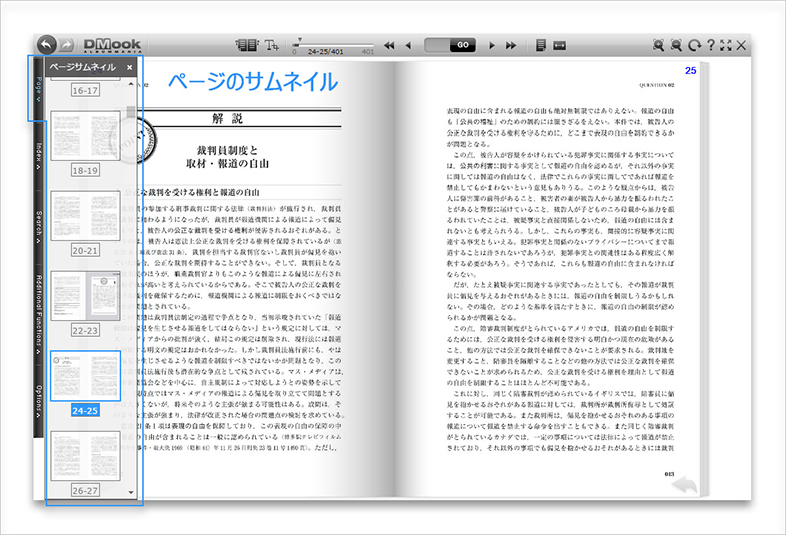This screenshot has height=535, width=786.
Task: Select thumbnail for pages 18-19
Action: coord(85,135)
